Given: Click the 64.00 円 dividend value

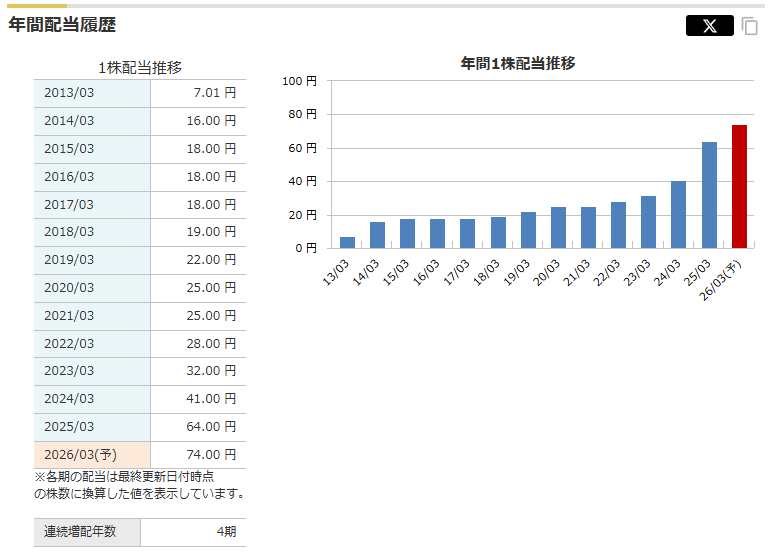Looking at the screenshot, I should click(215, 427).
